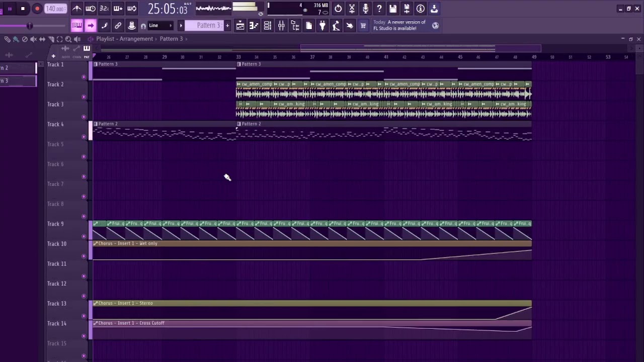The width and height of the screenshot is (644, 362).
Task: Switch picker to PAT tab
Action: tap(87, 57)
